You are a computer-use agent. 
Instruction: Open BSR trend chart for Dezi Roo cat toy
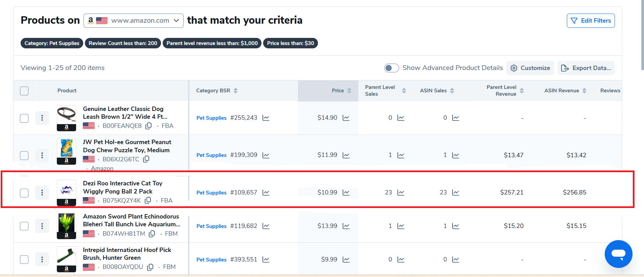tap(266, 192)
